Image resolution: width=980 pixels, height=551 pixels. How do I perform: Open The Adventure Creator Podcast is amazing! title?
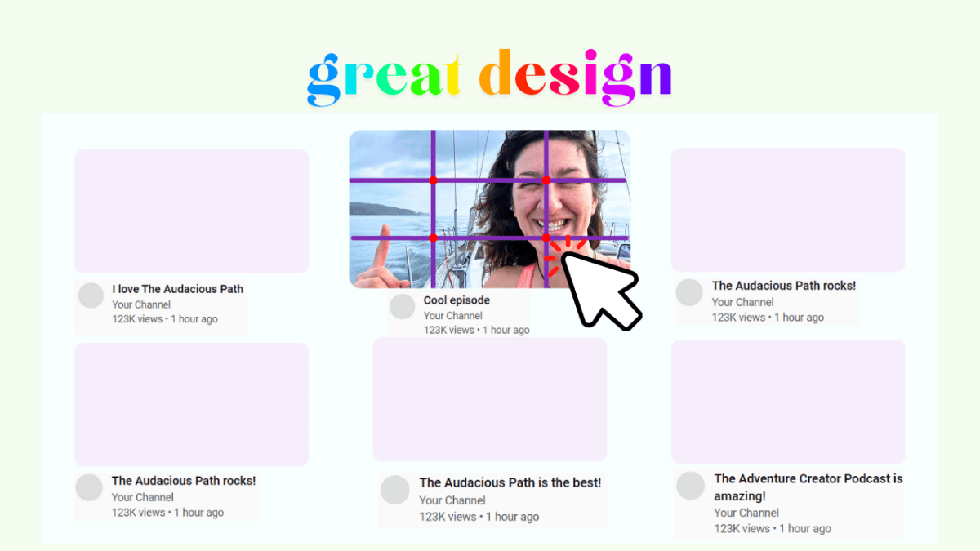click(808, 487)
